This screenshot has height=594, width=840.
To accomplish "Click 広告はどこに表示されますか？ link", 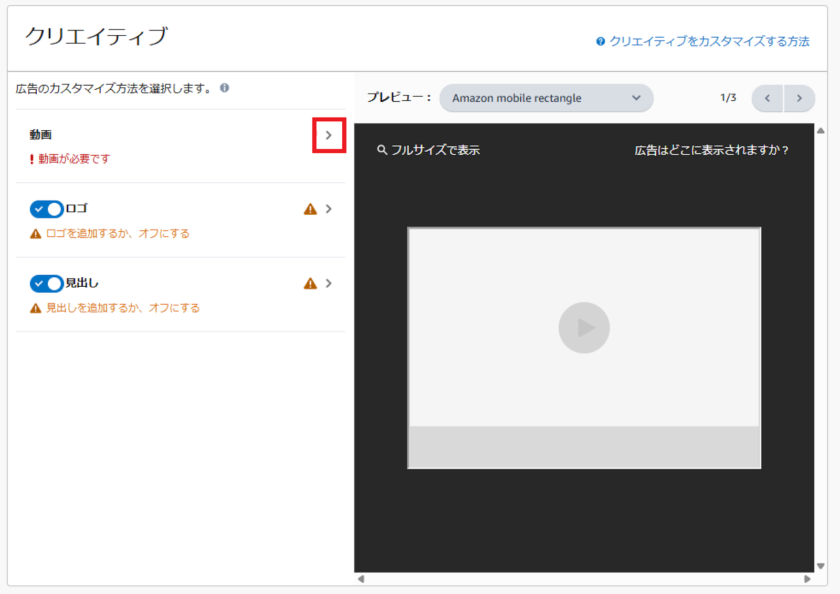I will 711,150.
